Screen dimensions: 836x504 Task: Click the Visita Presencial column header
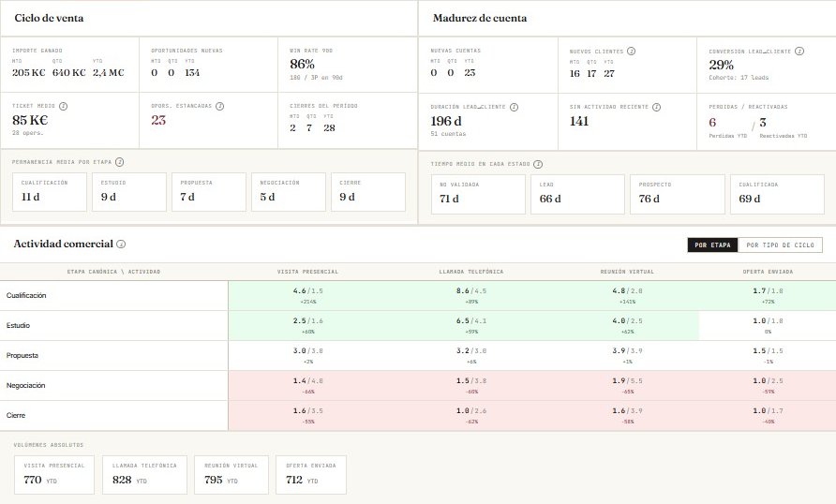pos(307,272)
